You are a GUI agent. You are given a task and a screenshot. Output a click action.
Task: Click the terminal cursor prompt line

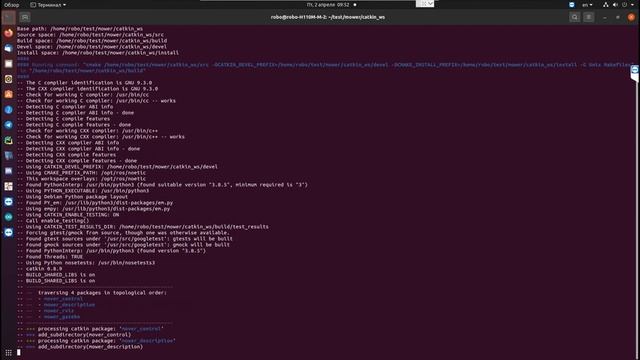tap(19, 352)
